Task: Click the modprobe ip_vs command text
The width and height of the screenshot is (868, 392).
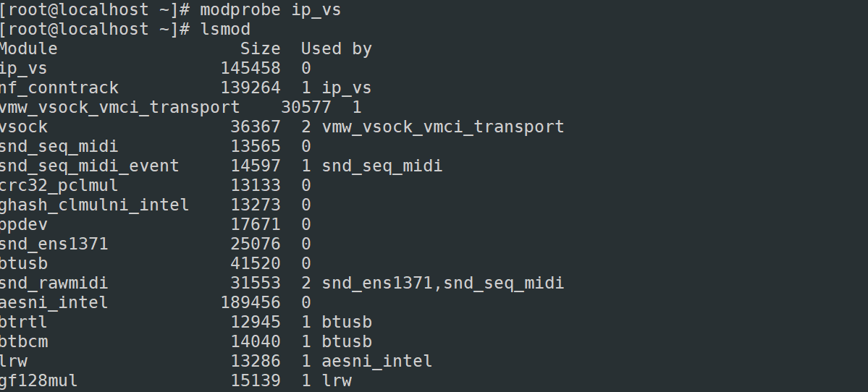Action: tap(270, 10)
